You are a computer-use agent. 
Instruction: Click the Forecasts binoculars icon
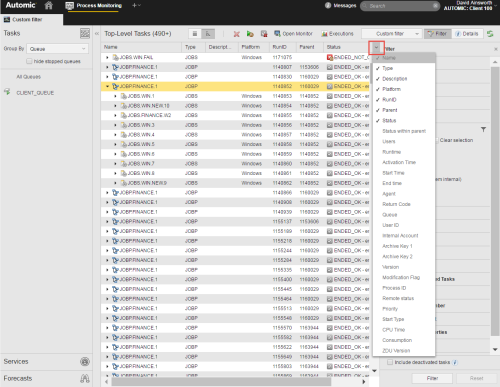pos(85,378)
